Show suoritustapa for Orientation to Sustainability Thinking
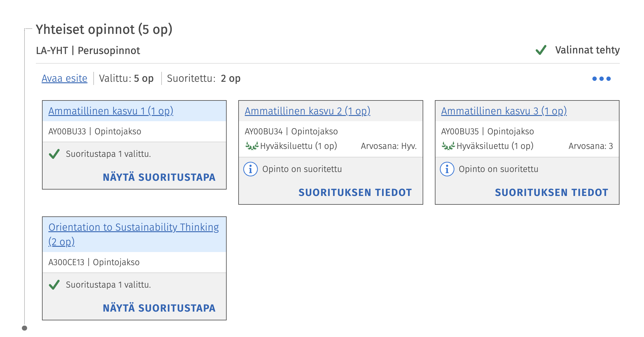This screenshot has width=644, height=337. pyautogui.click(x=159, y=308)
